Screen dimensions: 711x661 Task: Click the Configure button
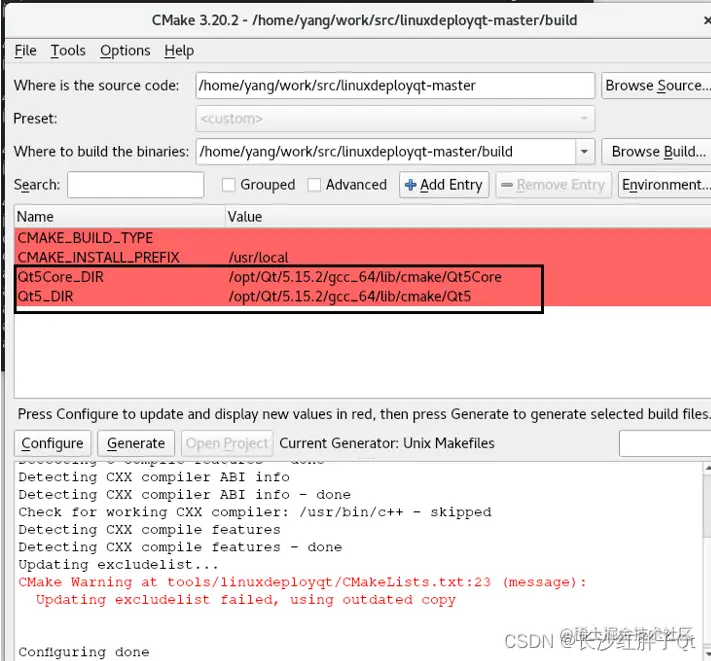pyautogui.click(x=53, y=443)
